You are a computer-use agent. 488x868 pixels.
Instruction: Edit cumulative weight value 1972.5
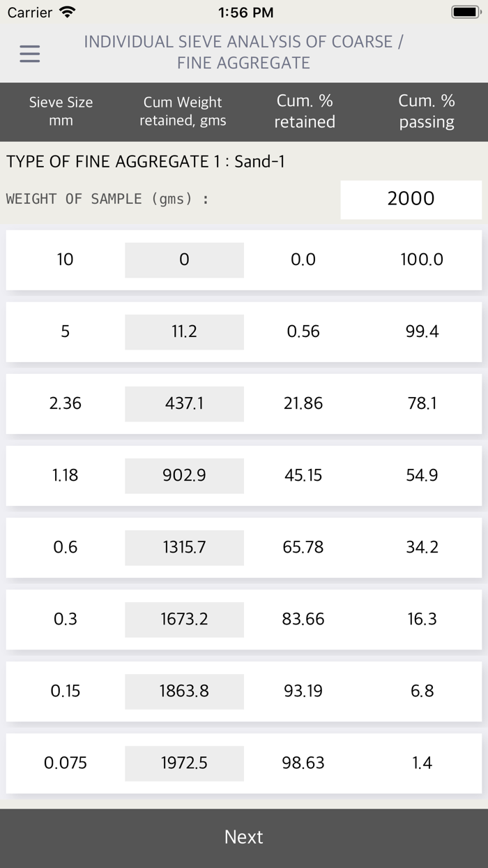tap(184, 763)
